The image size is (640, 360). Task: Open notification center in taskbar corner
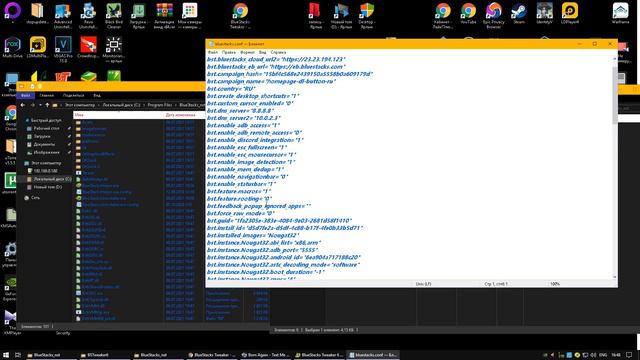629,355
